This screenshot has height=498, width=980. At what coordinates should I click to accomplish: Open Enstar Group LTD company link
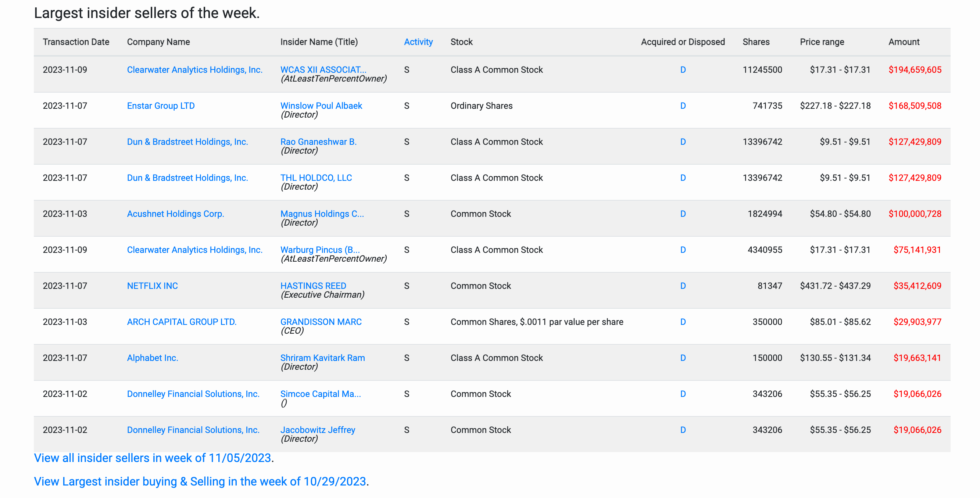(161, 106)
